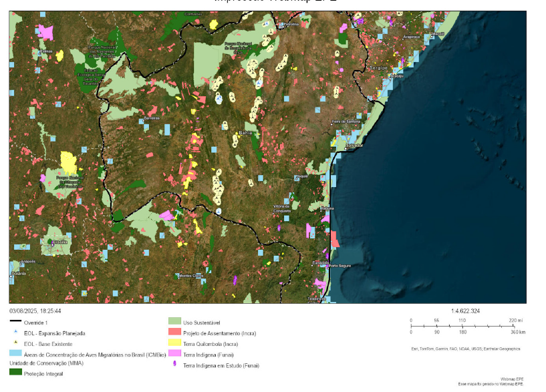
Task: Click the Override 1 black line symbol
Action: coord(16,322)
